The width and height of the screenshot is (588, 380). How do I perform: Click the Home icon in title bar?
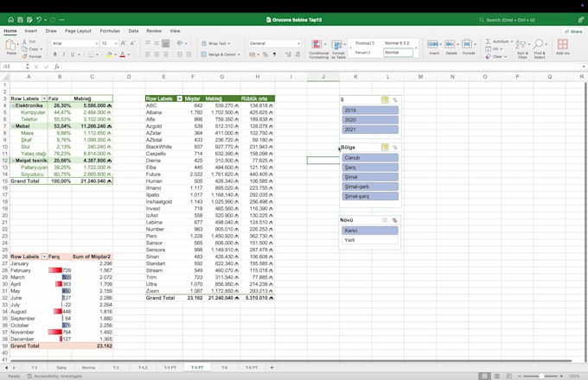(x=11, y=20)
